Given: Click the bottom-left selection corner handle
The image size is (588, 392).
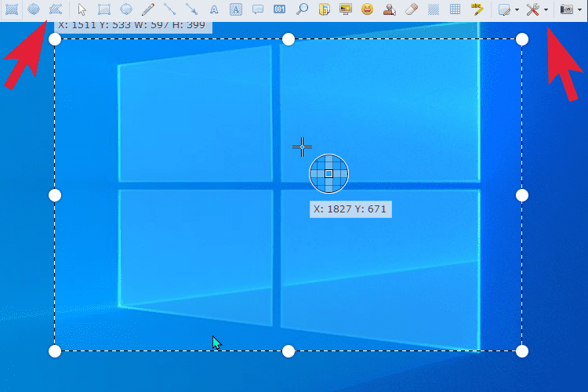Looking at the screenshot, I should [x=55, y=351].
